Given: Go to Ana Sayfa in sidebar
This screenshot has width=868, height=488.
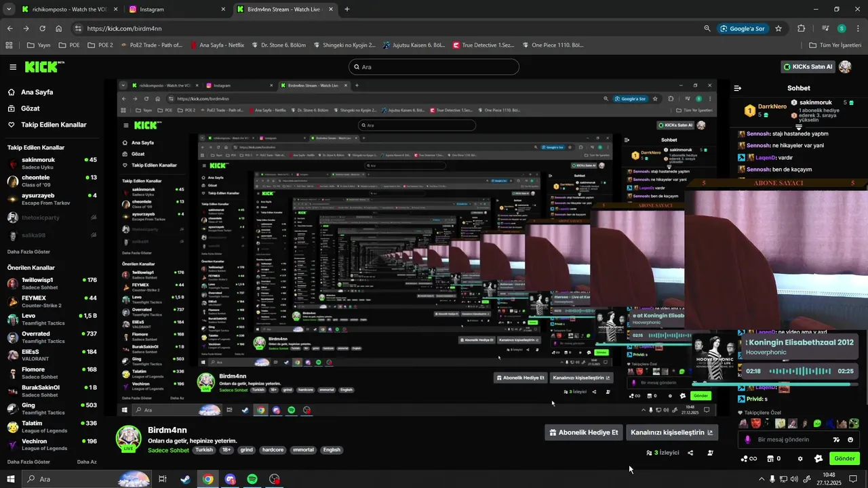Looking at the screenshot, I should [31, 92].
